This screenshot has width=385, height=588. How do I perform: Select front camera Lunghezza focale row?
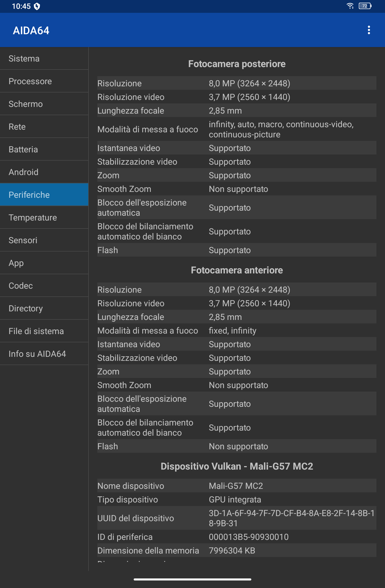[x=237, y=317]
